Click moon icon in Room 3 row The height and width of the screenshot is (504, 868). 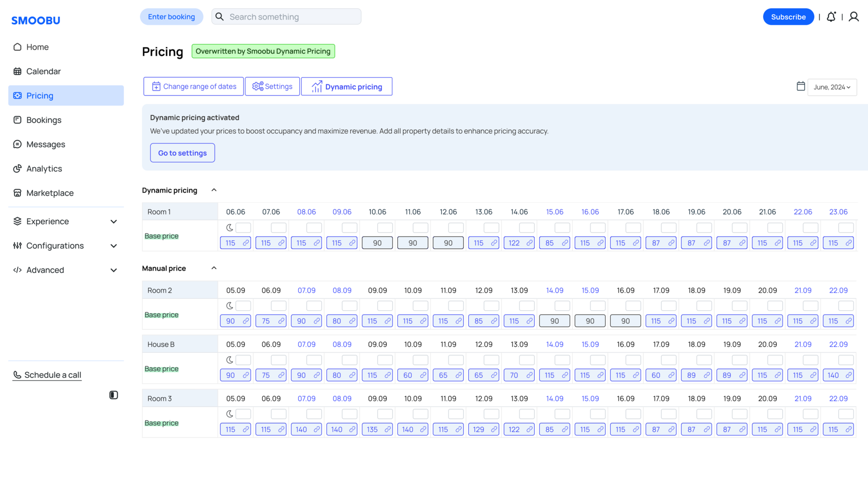point(230,414)
